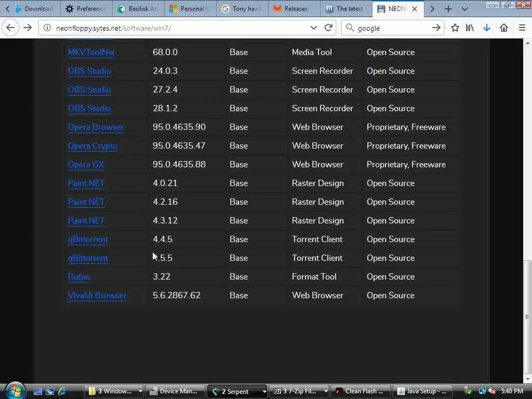
Task: Open the Opera Crypto link
Action: (x=92, y=145)
